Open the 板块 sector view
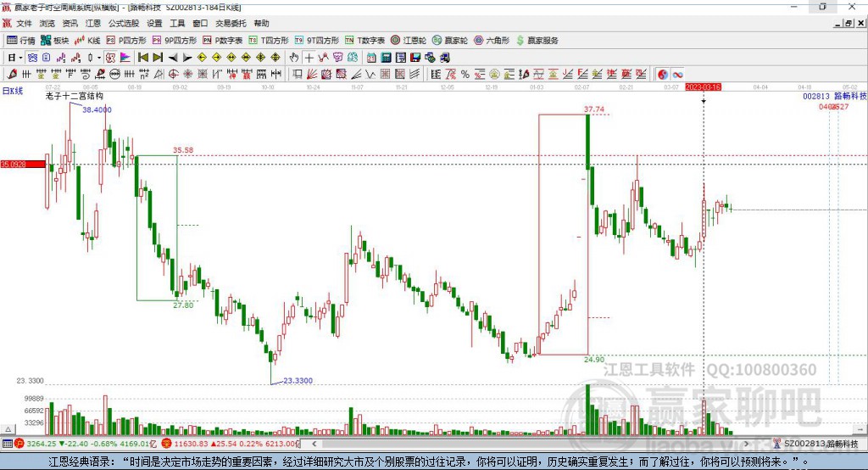Screen dimensions: 868x470 [x=55, y=41]
